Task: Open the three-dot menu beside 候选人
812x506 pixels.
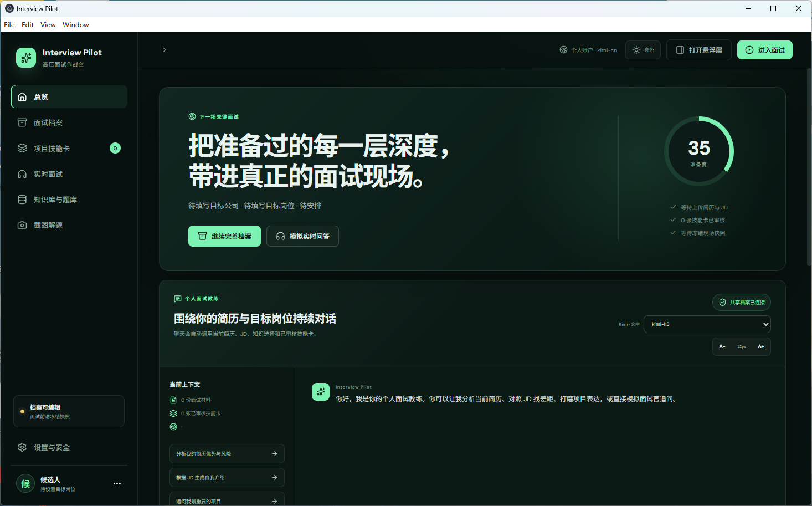Action: click(x=117, y=484)
